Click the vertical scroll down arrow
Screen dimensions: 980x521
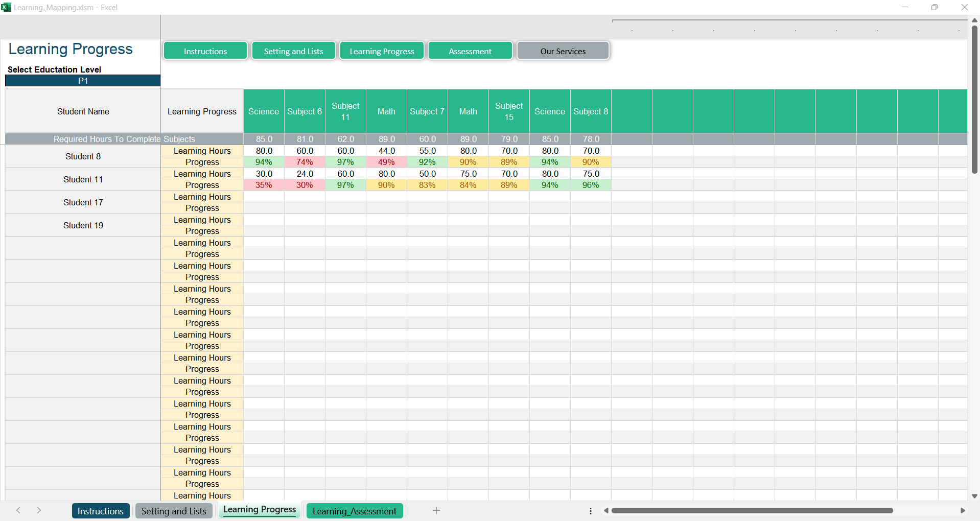pos(974,496)
